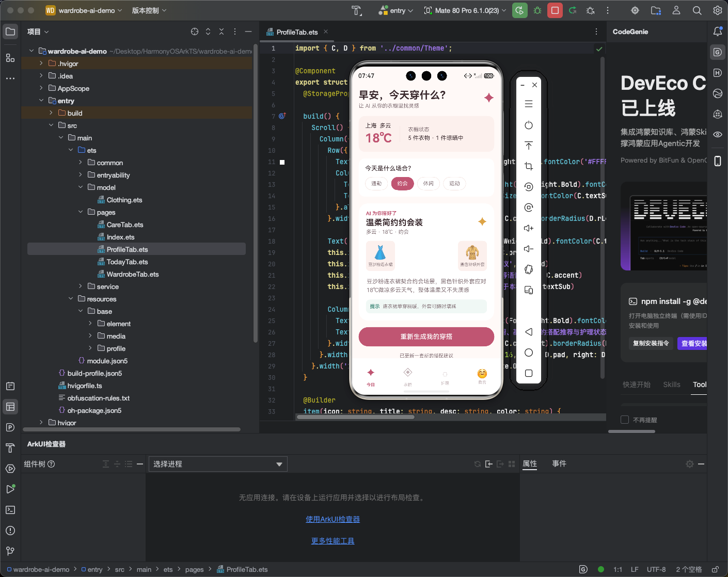The width and height of the screenshot is (728, 577).
Task: Select the 休闲 occasion chip
Action: 429,183
